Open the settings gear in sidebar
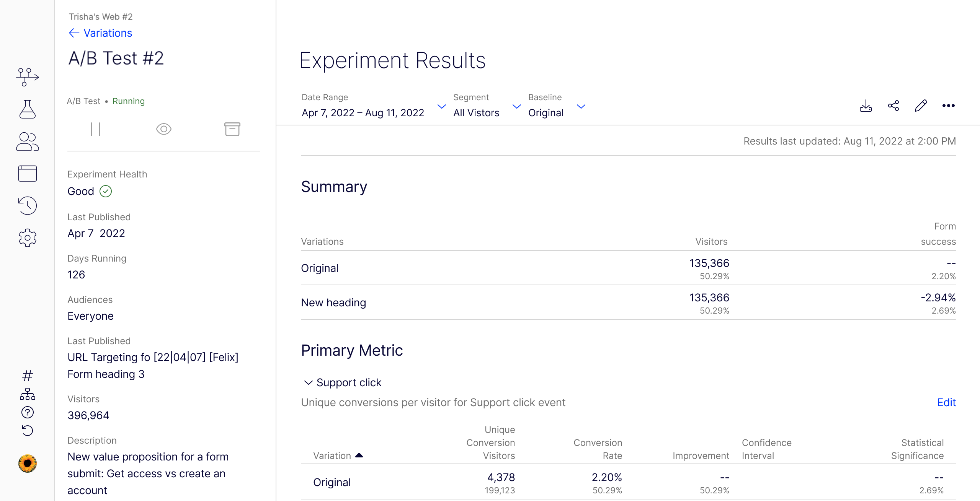Viewport: 980px width, 501px height. coord(28,238)
